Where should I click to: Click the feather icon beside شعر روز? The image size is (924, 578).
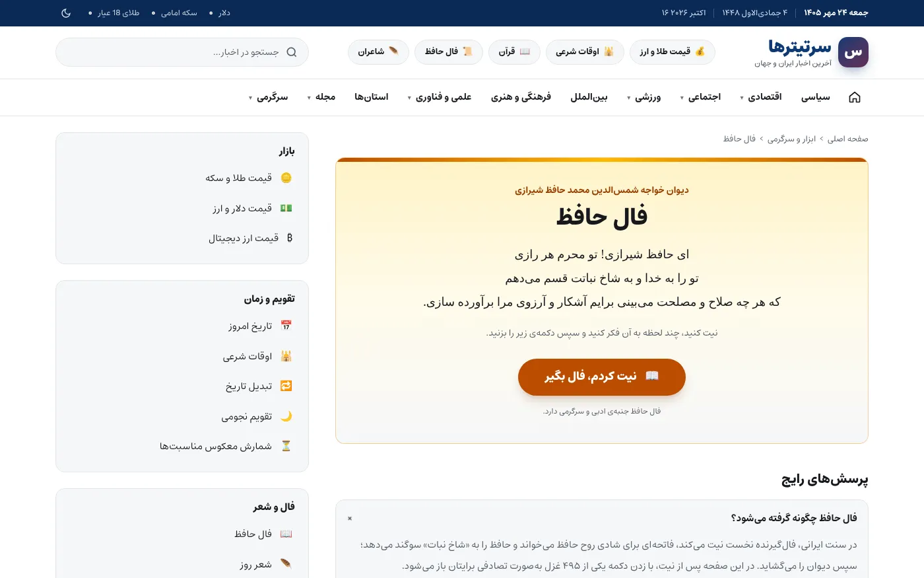coord(286,564)
